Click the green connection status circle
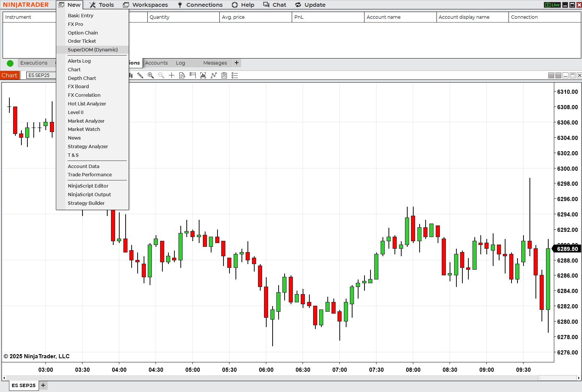 [x=10, y=63]
